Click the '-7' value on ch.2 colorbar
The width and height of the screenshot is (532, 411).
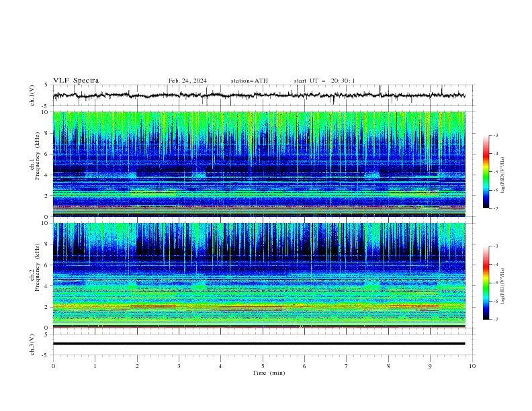tap(495, 320)
